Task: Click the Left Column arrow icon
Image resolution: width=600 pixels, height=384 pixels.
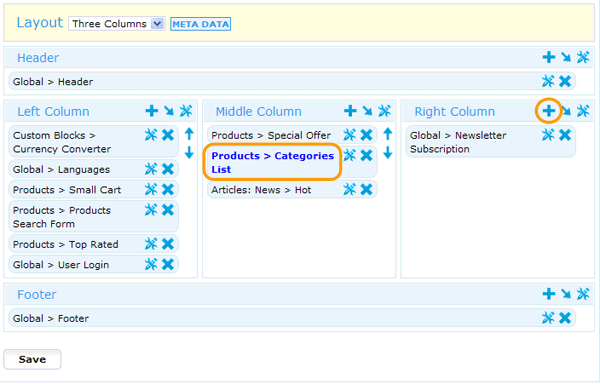Action: [x=169, y=111]
